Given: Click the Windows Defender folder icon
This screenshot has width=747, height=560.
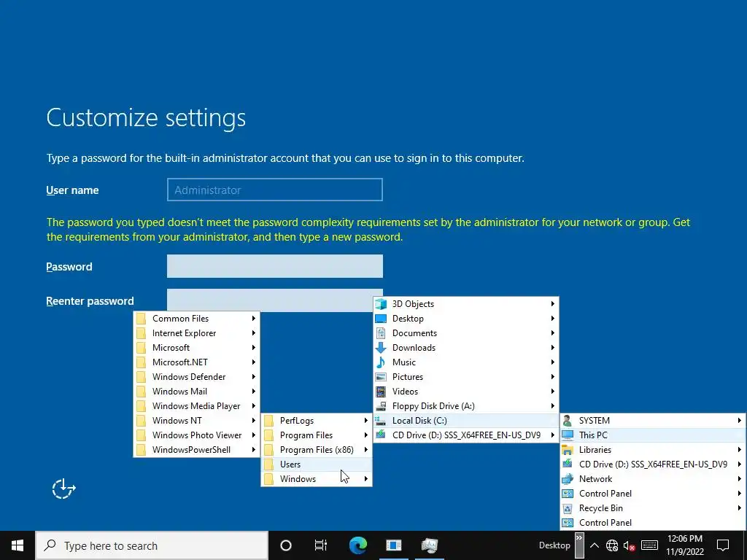Looking at the screenshot, I should (x=141, y=377).
